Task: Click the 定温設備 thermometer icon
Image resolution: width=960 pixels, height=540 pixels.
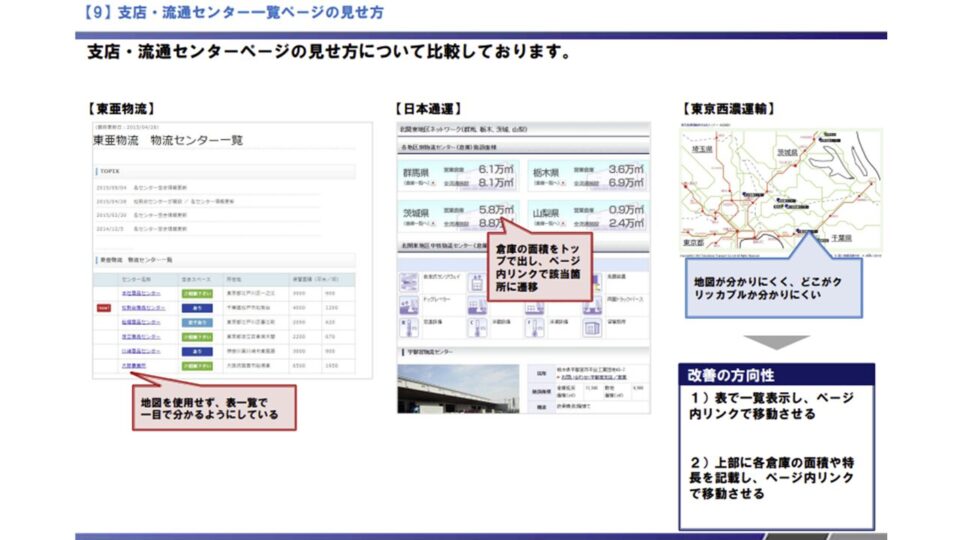Action: pos(409,328)
